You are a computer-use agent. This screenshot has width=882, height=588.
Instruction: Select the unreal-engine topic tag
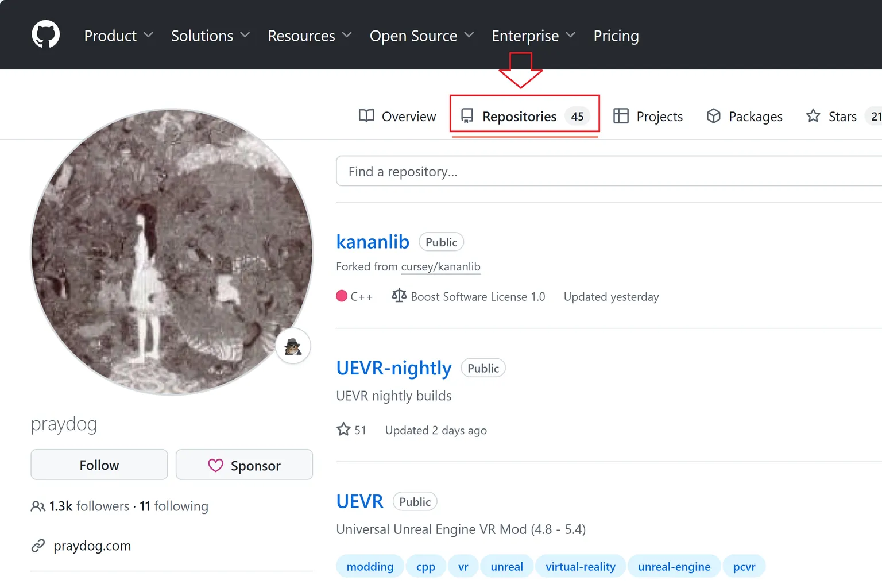[x=674, y=567]
